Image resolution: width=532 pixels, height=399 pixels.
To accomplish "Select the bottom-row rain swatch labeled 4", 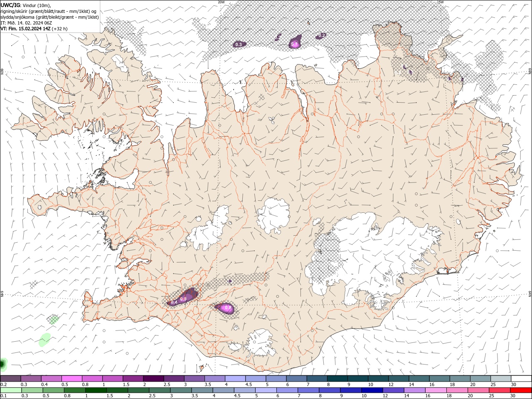I will coord(223,390).
